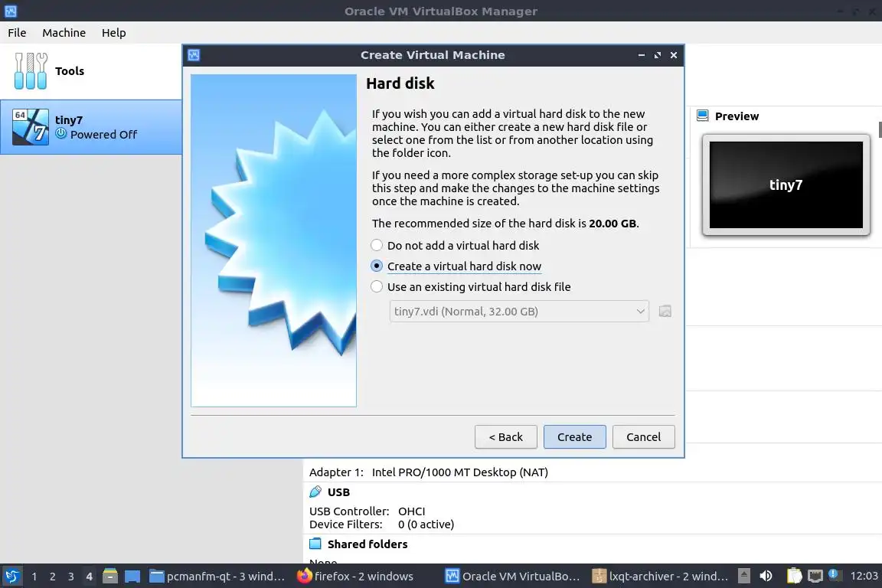
Task: Click the taskbar clock showing 12:03
Action: [864, 576]
